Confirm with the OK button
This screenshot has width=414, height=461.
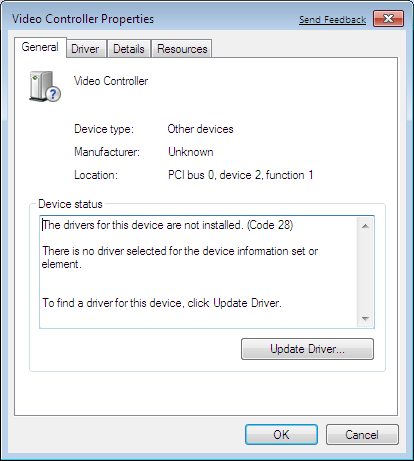coord(281,435)
